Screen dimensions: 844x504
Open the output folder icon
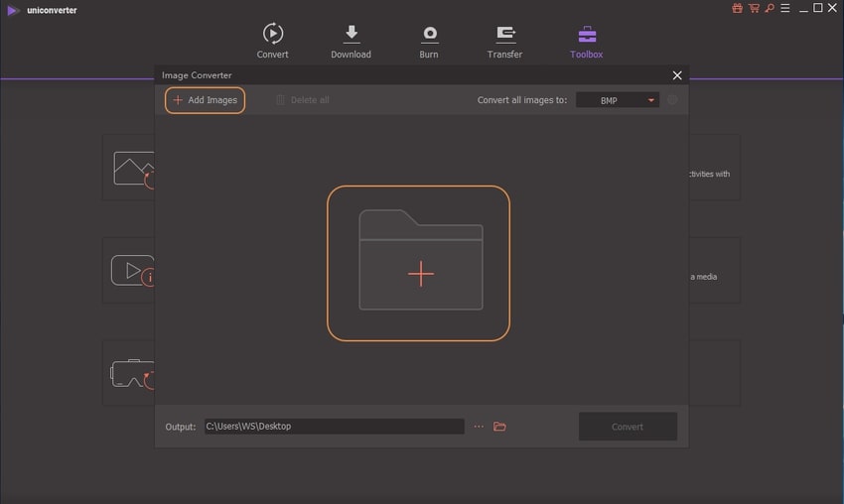499,427
